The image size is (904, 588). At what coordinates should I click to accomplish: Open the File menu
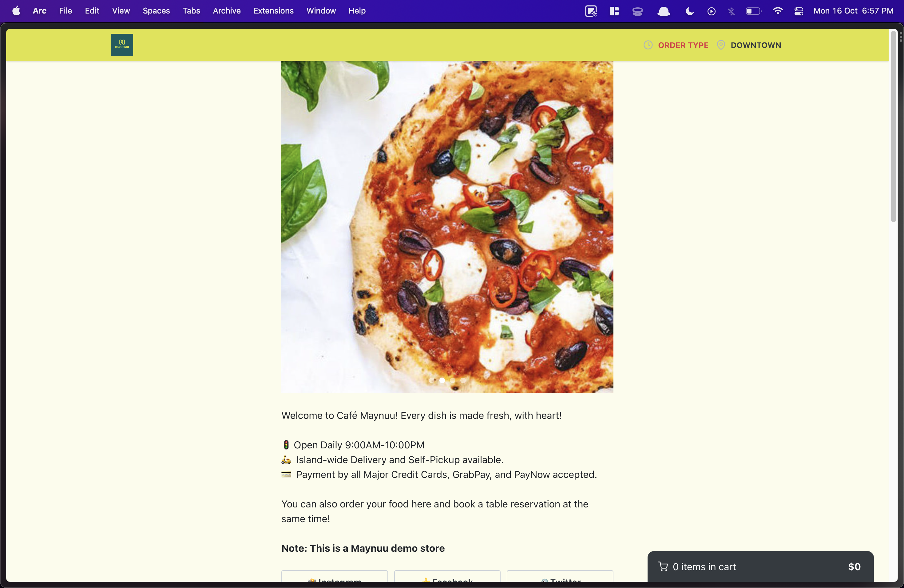click(65, 11)
